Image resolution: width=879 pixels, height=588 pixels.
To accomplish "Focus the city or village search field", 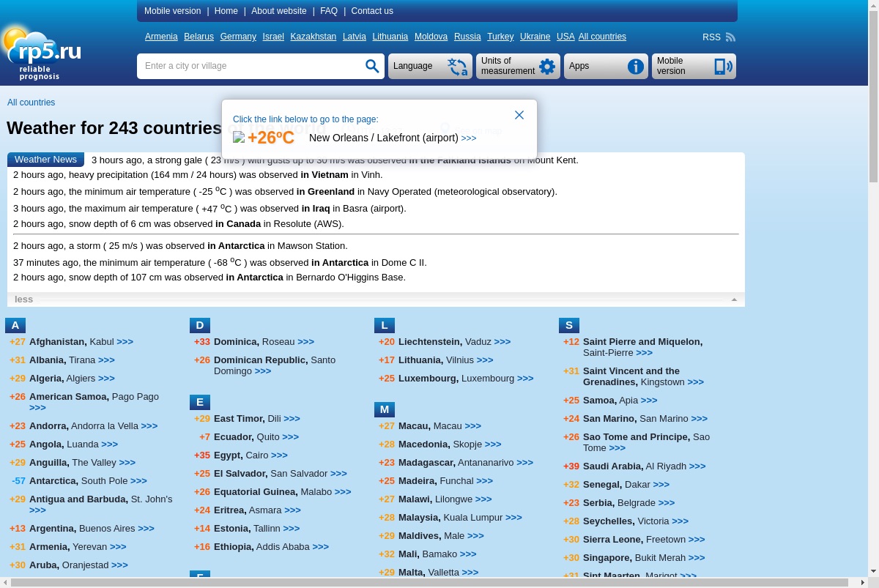I will pos(252,66).
